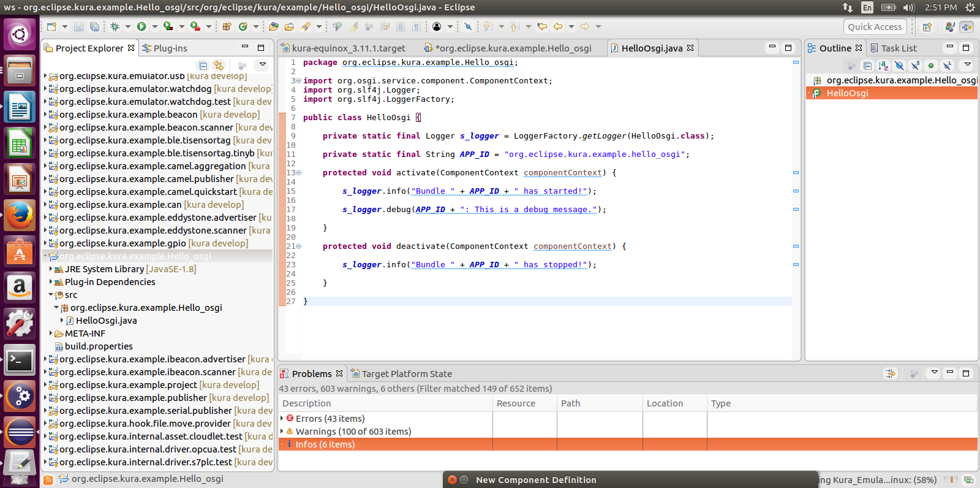Click the New Java Class toolbar icon
The height and width of the screenshot is (488, 980).
point(243,26)
